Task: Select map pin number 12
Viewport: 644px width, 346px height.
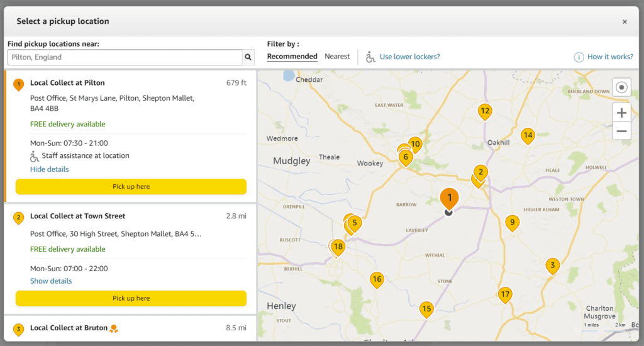Action: (x=485, y=111)
